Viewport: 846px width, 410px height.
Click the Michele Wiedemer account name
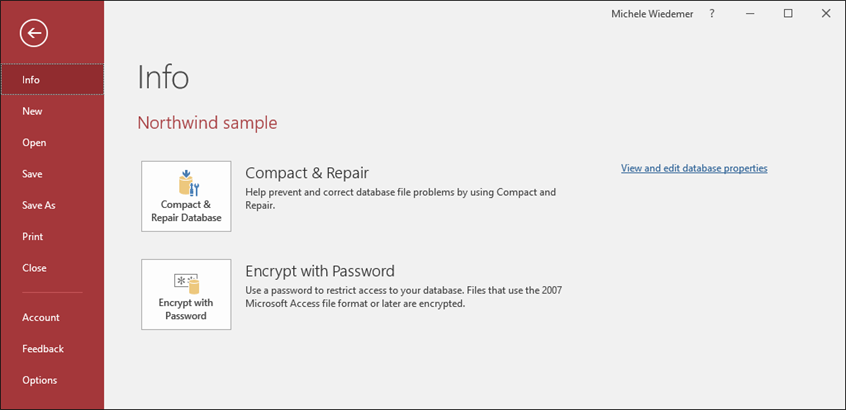652,14
